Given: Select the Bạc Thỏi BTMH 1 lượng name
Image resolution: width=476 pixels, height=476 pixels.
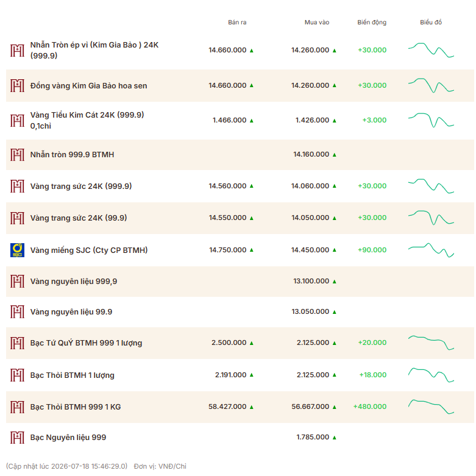Looking at the screenshot, I should pyautogui.click(x=73, y=375).
